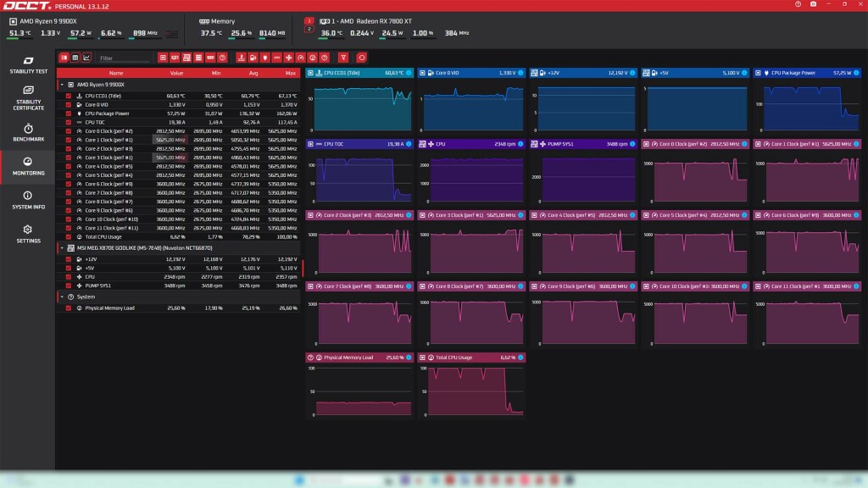Toggle the usage gauge sensor filter

tap(313, 58)
